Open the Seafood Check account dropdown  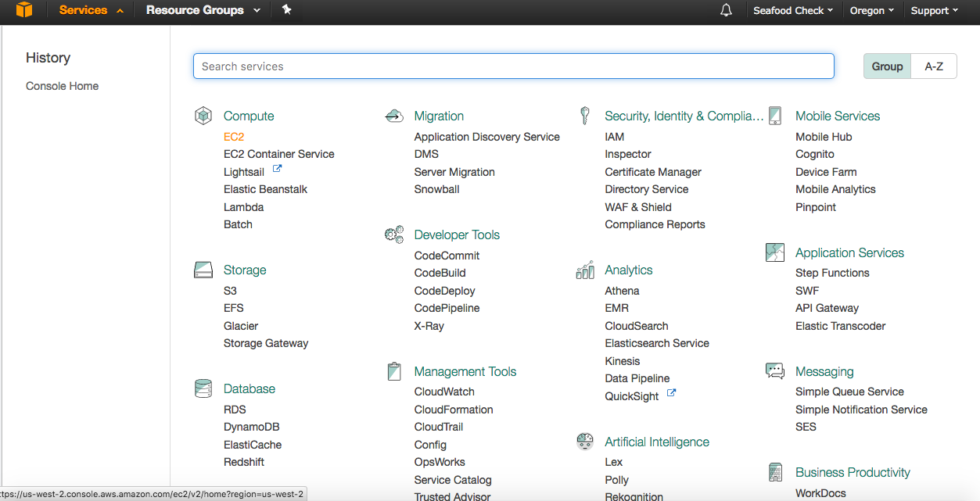[793, 10]
